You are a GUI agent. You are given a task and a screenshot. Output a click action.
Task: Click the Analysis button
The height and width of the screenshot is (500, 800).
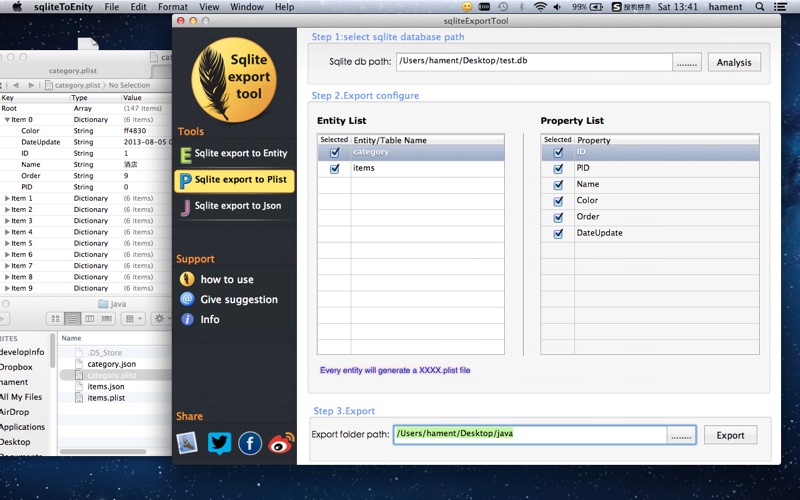pyautogui.click(x=734, y=62)
